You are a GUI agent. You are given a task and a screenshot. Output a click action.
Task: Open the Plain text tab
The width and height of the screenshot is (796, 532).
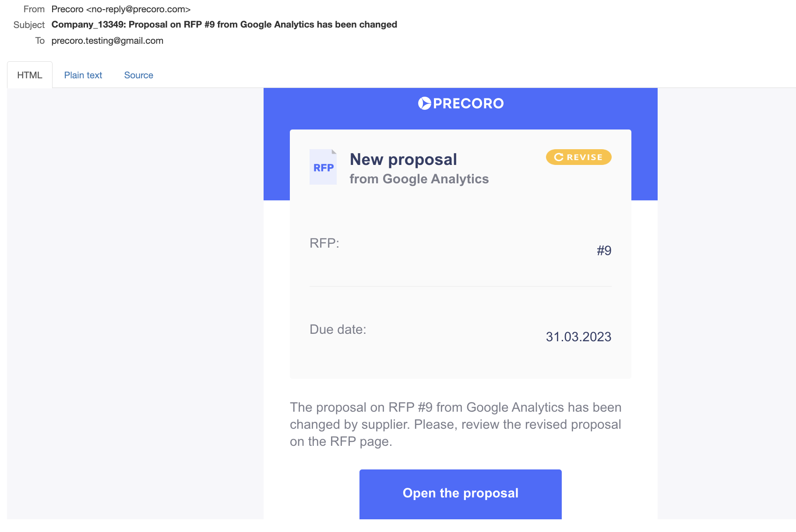[x=83, y=75]
